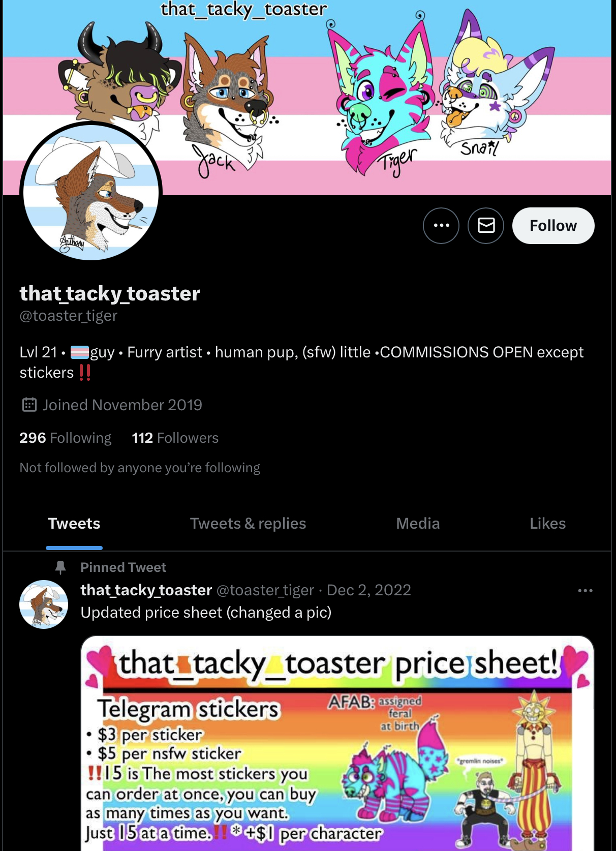Open the large profile avatar picture
Viewport: 616px width, 851px height.
[x=91, y=192]
